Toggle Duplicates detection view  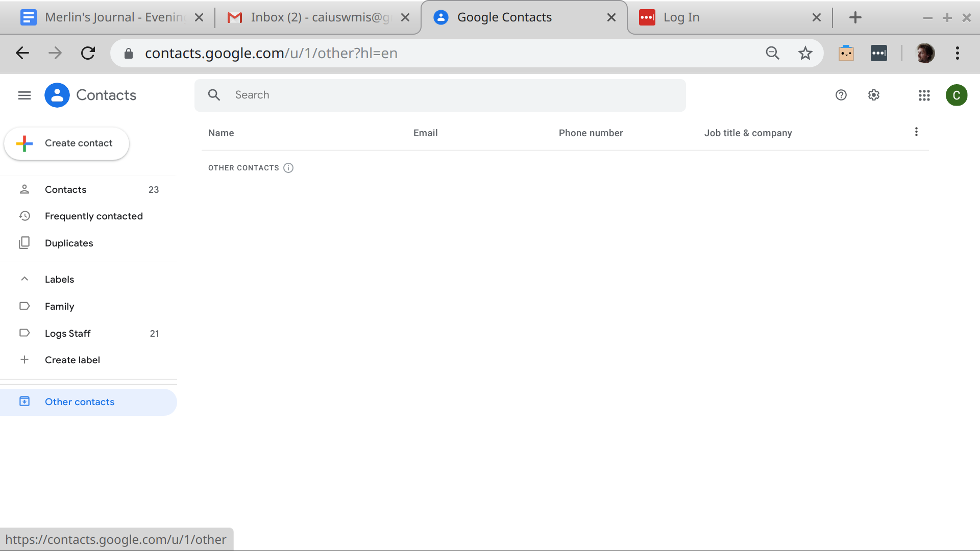pyautogui.click(x=69, y=243)
